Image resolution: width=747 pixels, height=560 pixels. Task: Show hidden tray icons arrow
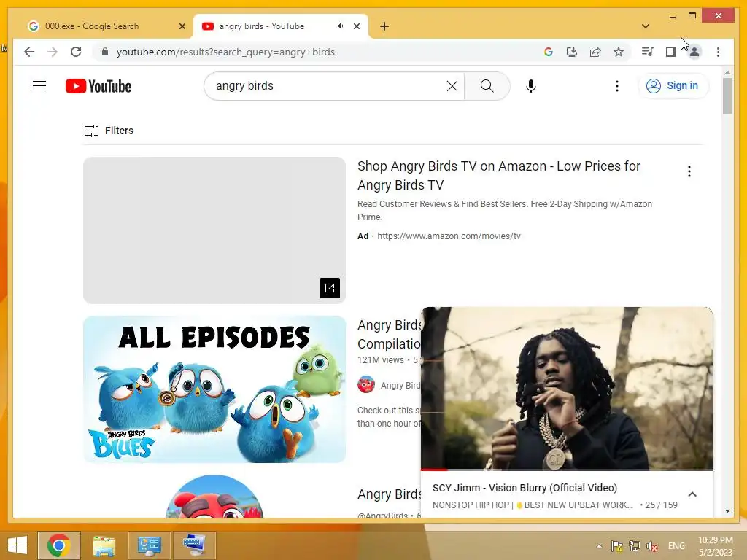(x=600, y=546)
